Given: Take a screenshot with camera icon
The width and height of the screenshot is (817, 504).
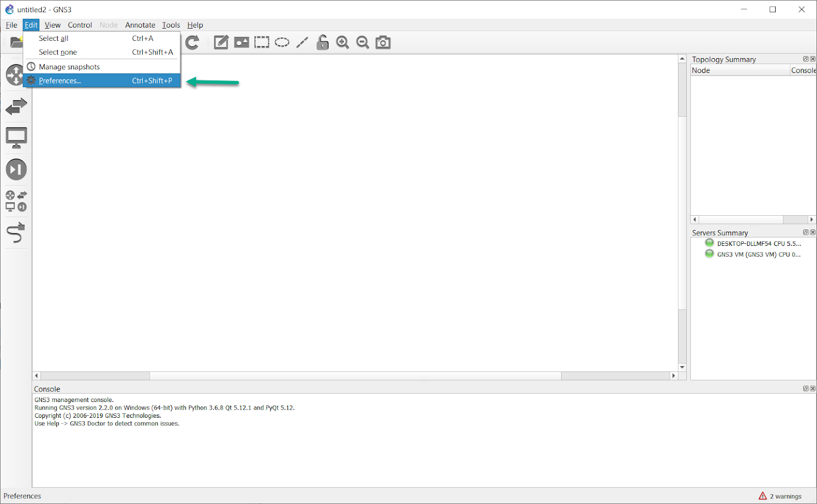Looking at the screenshot, I should pos(383,42).
